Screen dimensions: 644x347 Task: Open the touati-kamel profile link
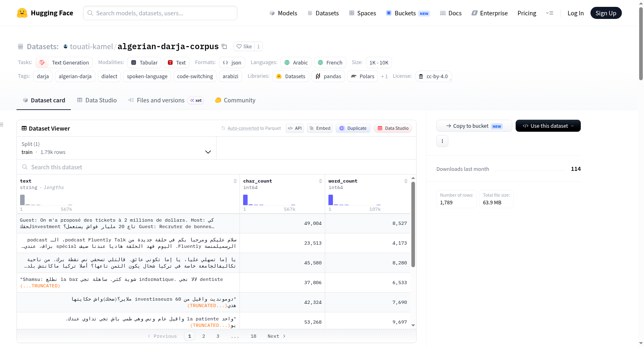[91, 46]
